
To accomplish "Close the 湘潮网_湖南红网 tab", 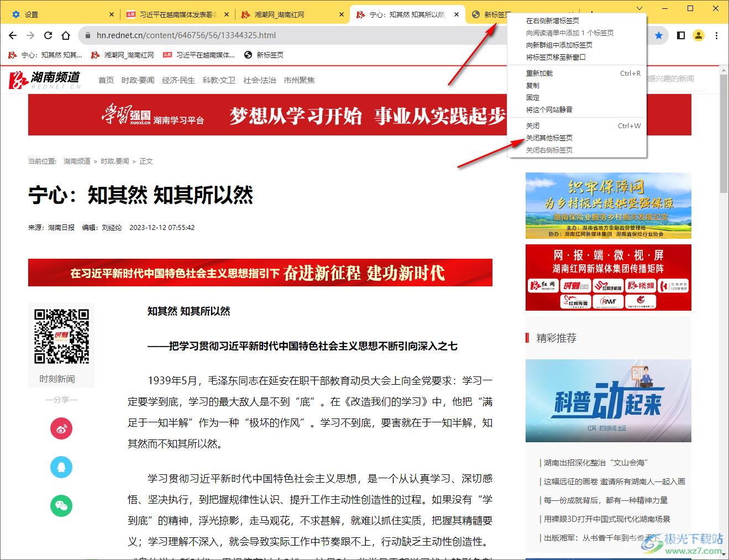I will 342,14.
